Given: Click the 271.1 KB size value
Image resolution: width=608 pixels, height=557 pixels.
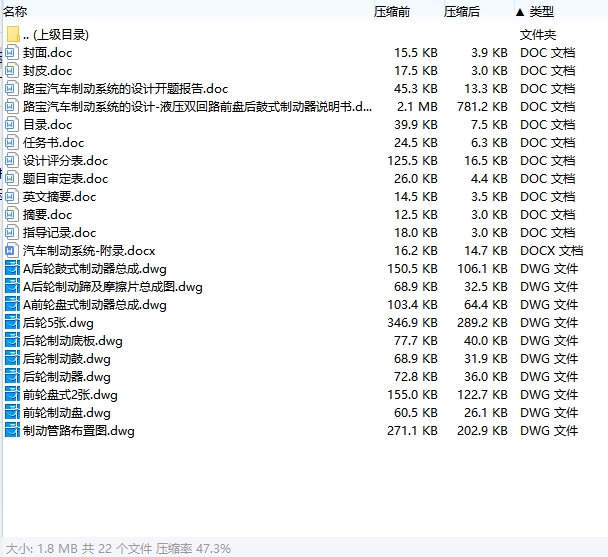Looking at the screenshot, I should (412, 431).
